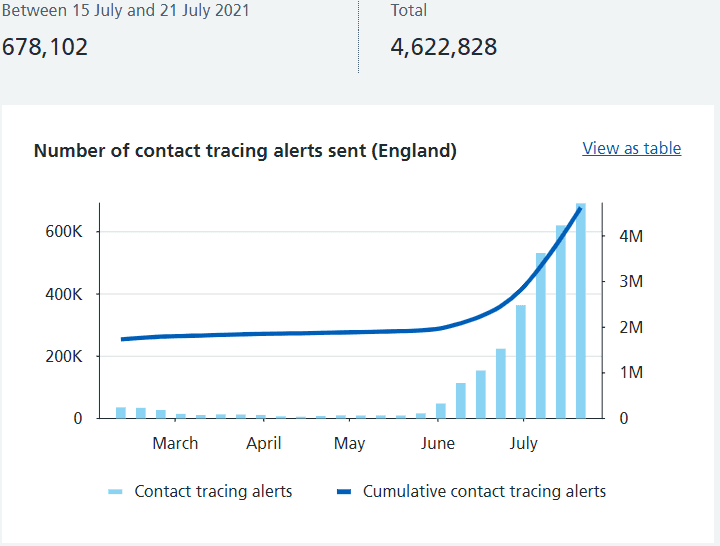
Task: Select the total figure 4,622,828
Action: point(443,47)
